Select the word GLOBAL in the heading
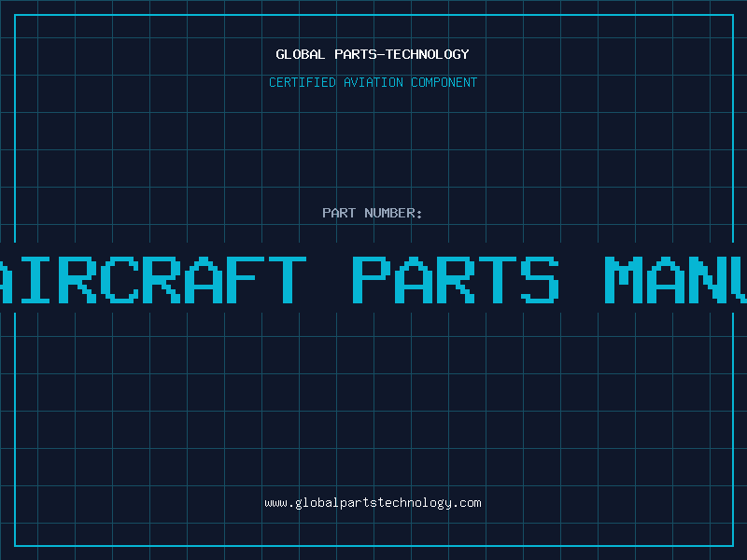This screenshot has height=560, width=747. (x=301, y=54)
